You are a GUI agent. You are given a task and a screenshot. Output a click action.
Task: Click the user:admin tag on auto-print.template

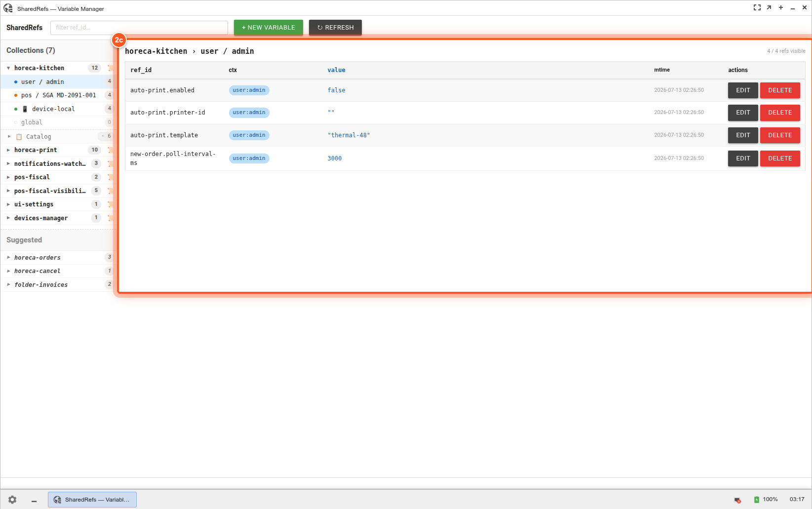tap(249, 135)
